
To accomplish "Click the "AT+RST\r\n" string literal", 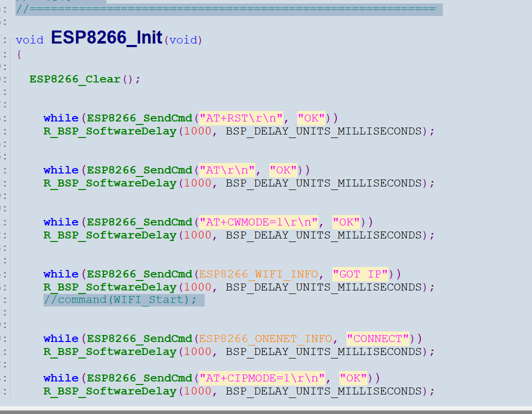I will coord(241,118).
